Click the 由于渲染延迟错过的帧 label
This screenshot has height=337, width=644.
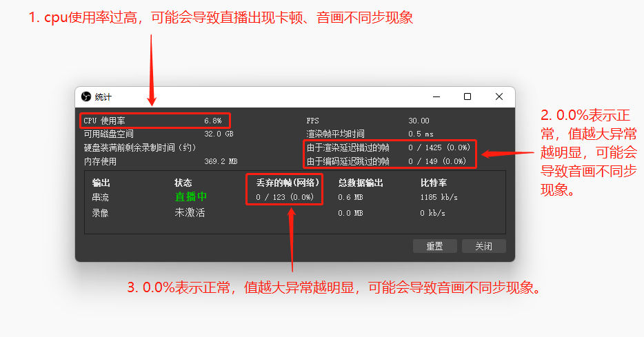pyautogui.click(x=348, y=147)
